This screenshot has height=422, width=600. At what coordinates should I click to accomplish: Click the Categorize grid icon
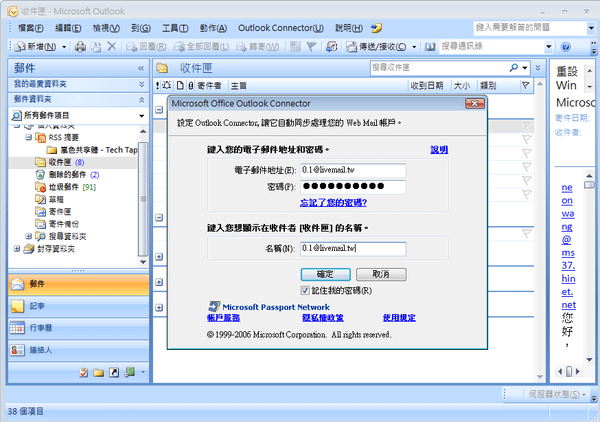pyautogui.click(x=295, y=47)
